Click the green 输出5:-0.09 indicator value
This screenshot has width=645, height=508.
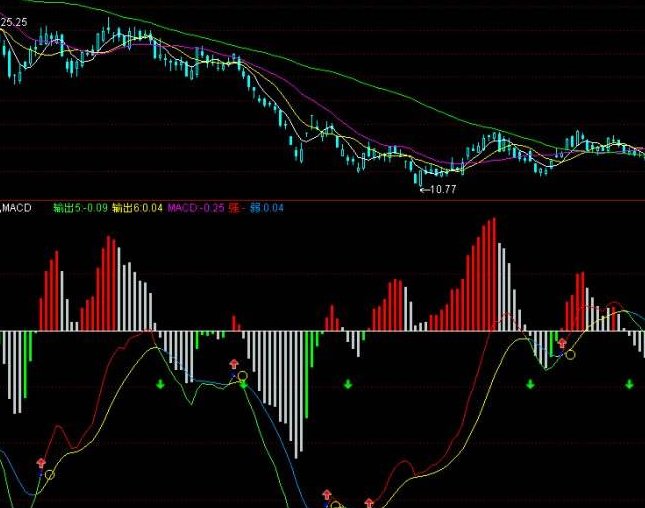[x=81, y=208]
